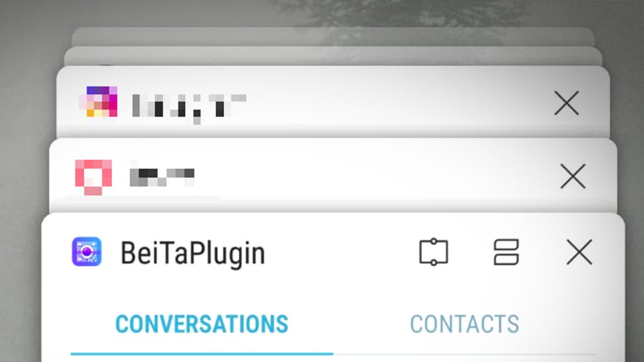
Task: Dismiss the multicolor-icon app card
Action: tap(567, 102)
